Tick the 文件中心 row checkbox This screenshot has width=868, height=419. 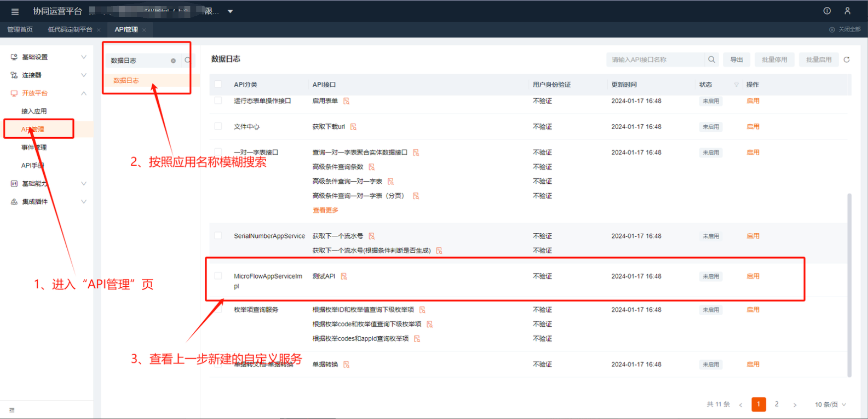pos(218,126)
